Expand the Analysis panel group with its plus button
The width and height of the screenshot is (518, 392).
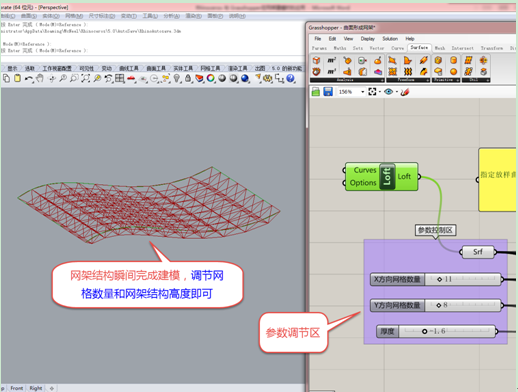tap(382, 80)
